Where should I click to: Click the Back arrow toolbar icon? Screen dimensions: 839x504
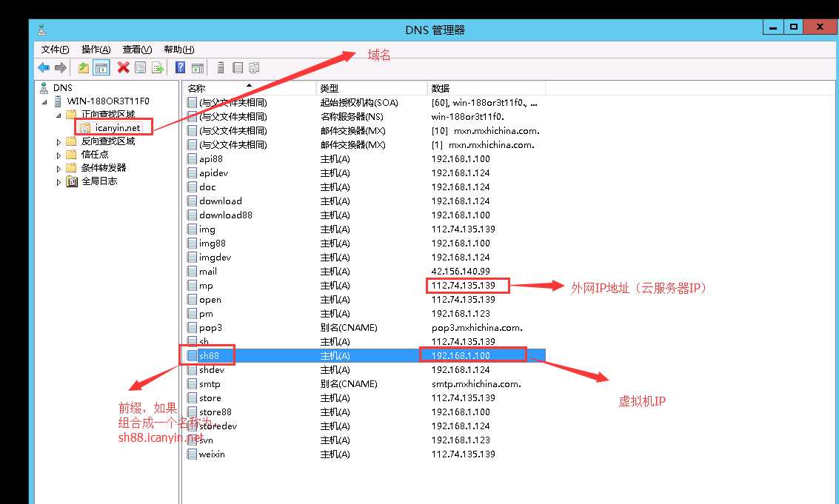tap(44, 67)
